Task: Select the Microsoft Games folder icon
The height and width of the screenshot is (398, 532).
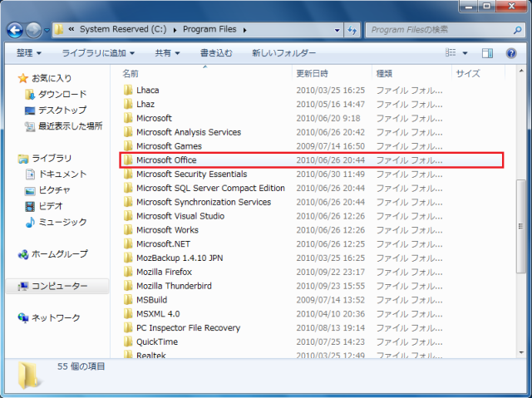Action: 128,146
